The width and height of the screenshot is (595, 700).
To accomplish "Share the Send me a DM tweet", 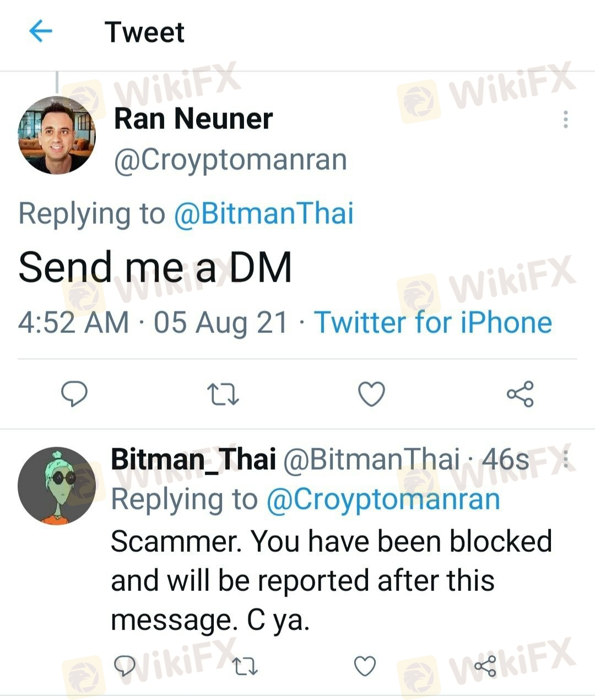I will [520, 394].
